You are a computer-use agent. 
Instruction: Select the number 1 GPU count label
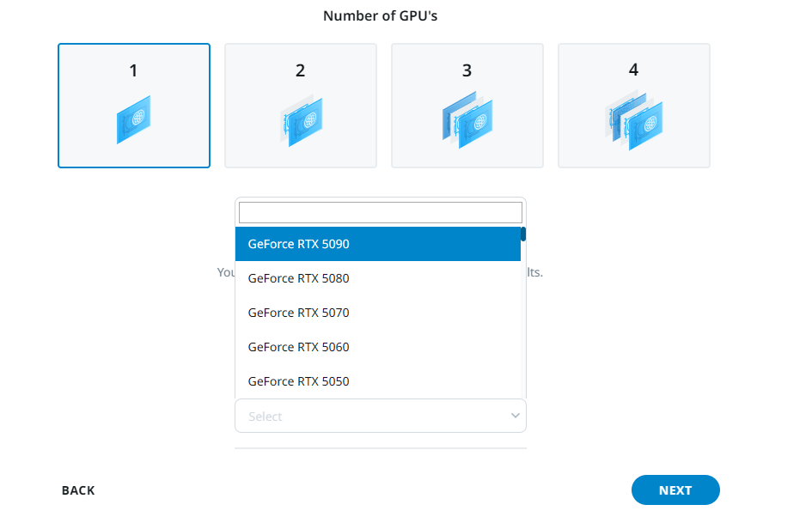click(x=133, y=70)
